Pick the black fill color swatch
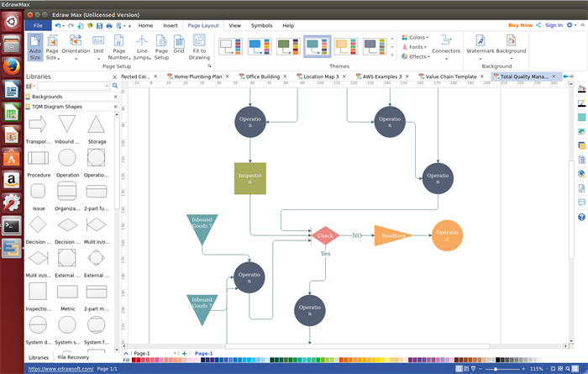Viewport: 588px width, 374px height. pyautogui.click(x=497, y=360)
